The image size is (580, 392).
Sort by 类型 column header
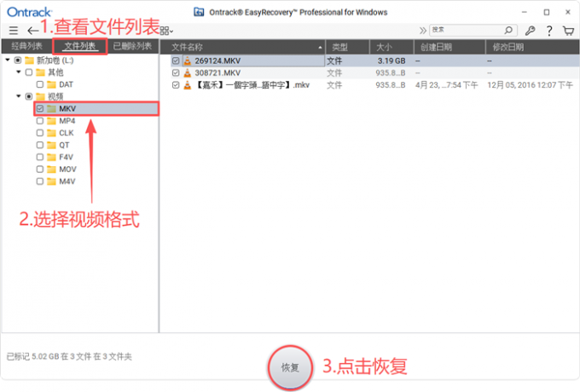coord(347,47)
